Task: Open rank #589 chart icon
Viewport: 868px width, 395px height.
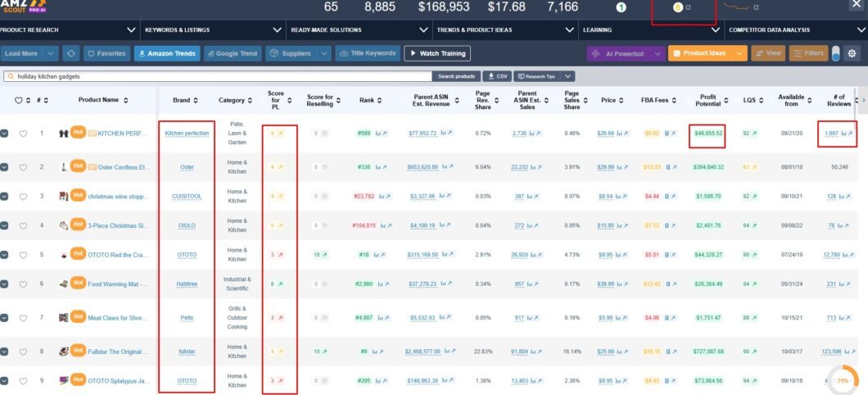Action: tap(378, 134)
